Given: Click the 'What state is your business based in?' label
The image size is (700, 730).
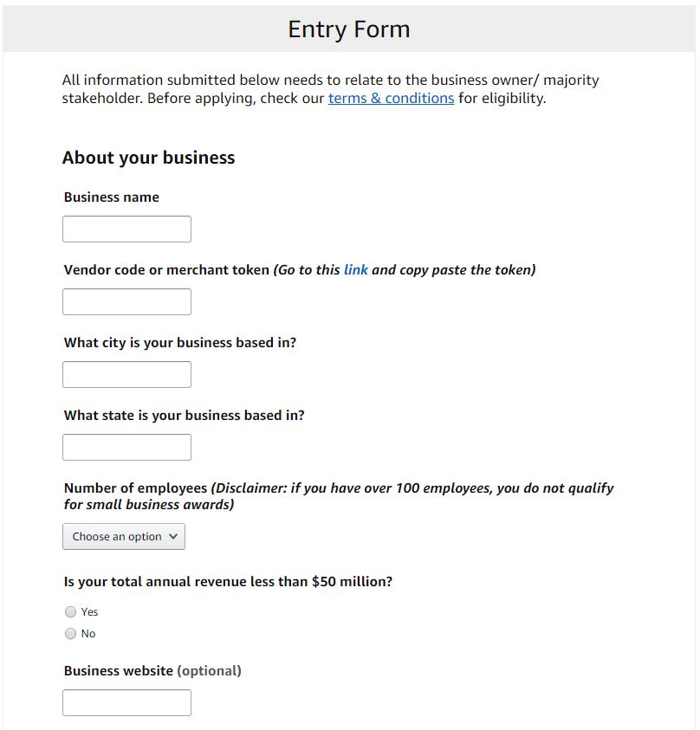Looking at the screenshot, I should tap(185, 416).
